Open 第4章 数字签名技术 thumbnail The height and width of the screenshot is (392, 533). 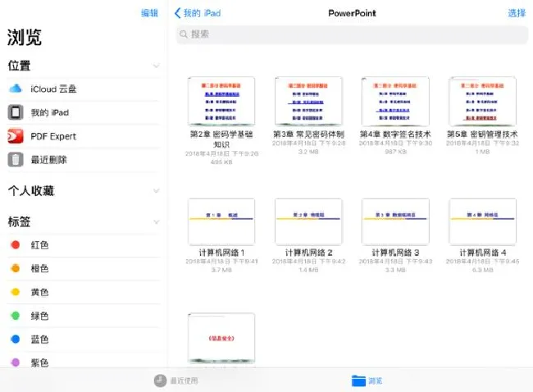[x=395, y=102]
